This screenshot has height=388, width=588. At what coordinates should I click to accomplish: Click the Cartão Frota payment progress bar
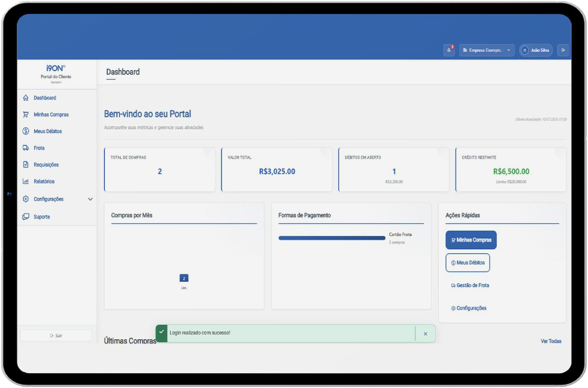[x=332, y=238]
